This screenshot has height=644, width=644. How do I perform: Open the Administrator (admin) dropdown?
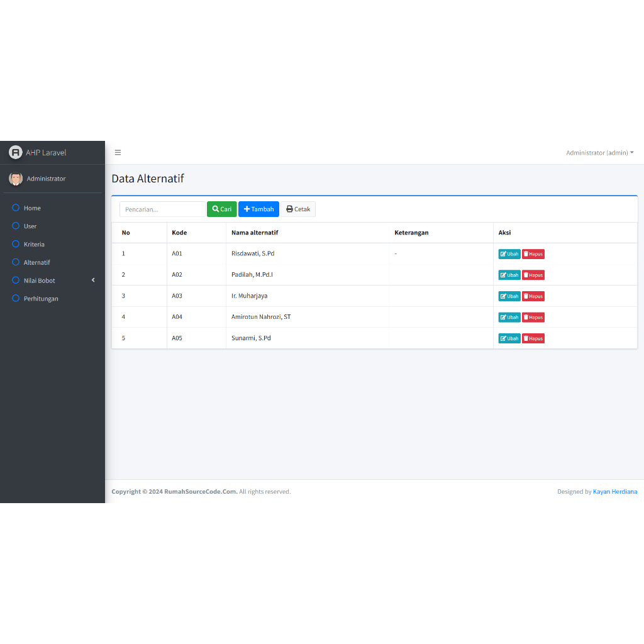[599, 152]
